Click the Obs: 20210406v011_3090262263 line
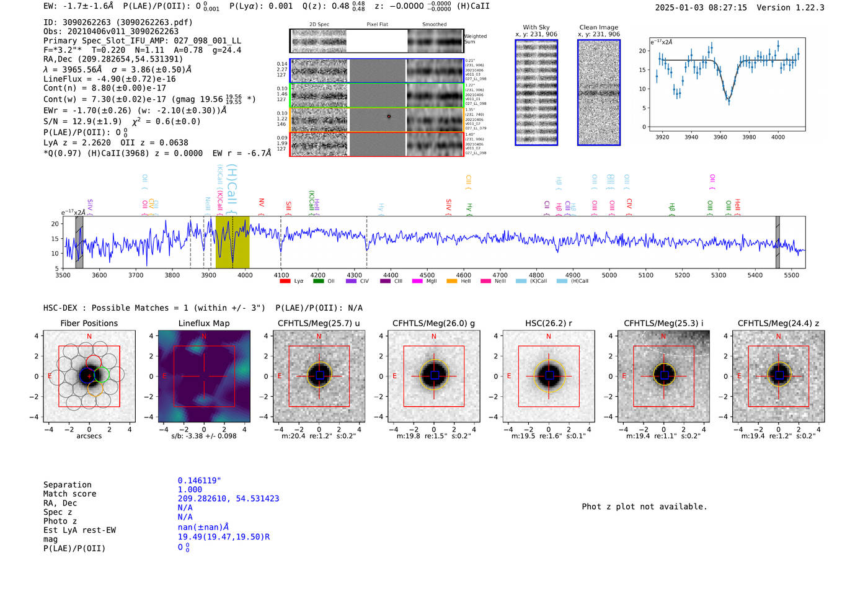Viewport: 868px width, 591px height. click(x=111, y=32)
